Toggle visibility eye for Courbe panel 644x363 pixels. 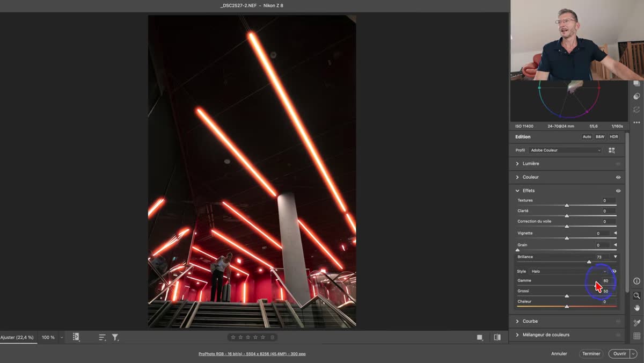618,321
